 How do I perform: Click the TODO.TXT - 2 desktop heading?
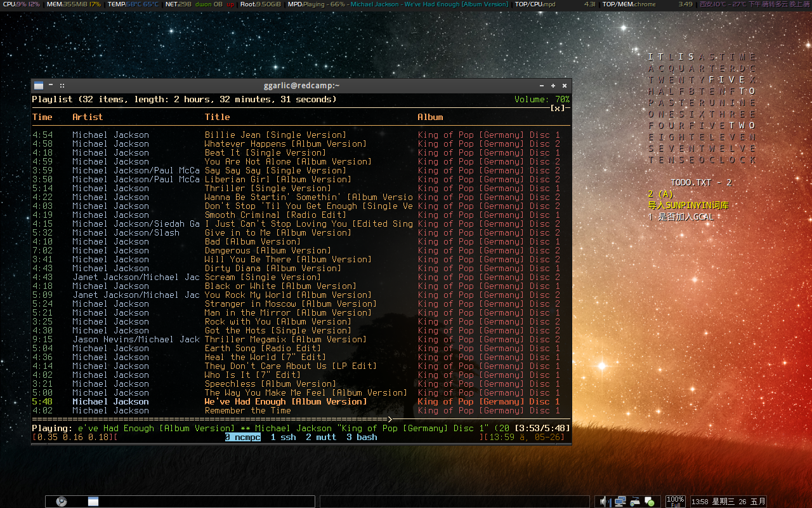[x=701, y=182]
